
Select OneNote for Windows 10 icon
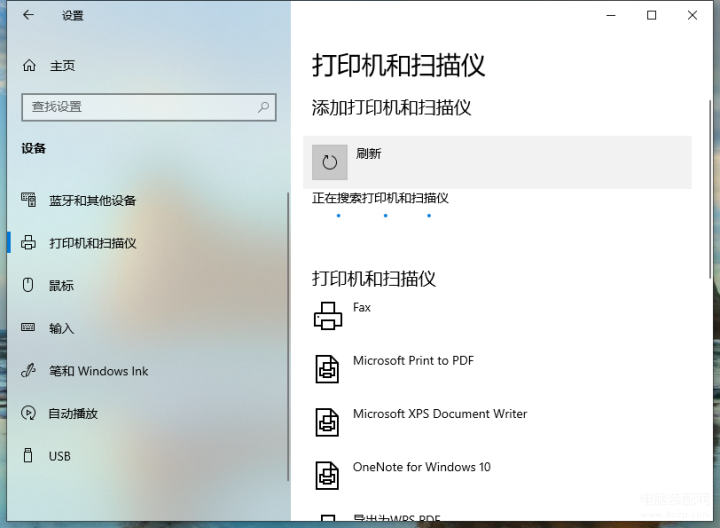click(327, 476)
